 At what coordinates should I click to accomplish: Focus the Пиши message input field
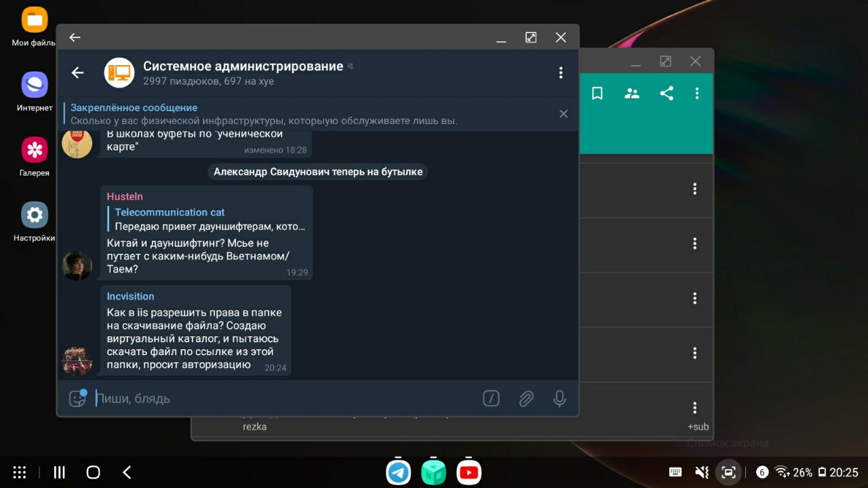[285, 399]
